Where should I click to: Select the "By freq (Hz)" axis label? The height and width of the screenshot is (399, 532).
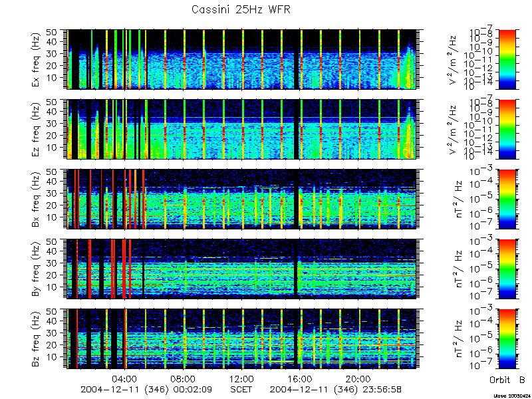tap(35, 269)
